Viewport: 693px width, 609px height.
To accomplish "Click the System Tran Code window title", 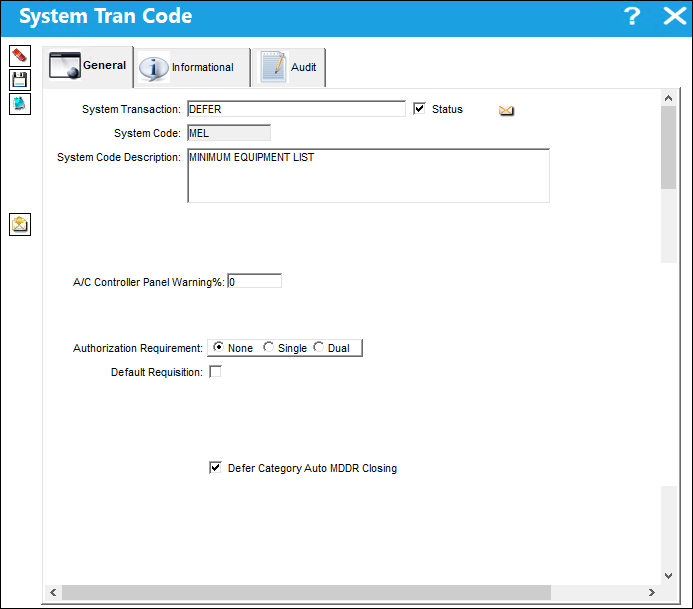I will [106, 16].
